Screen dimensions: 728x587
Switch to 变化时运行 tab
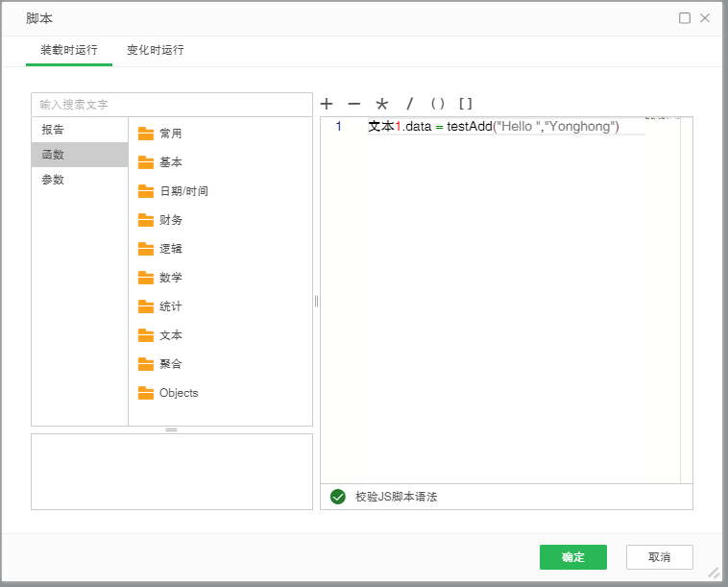point(156,50)
